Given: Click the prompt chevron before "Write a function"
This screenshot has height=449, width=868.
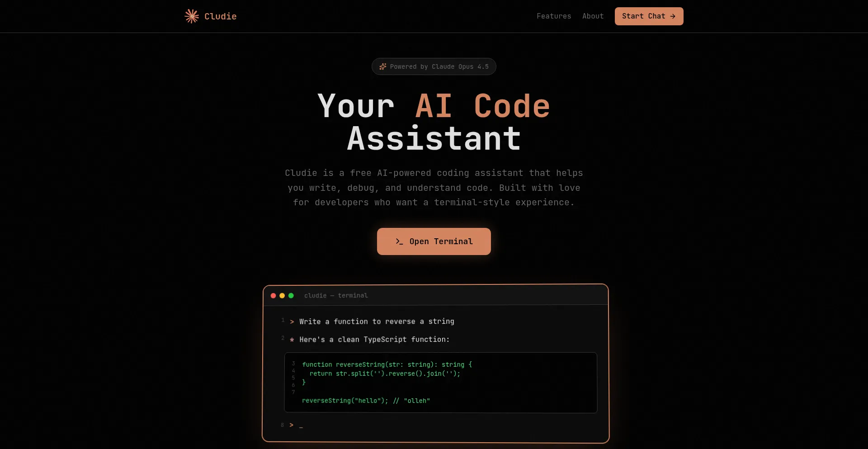Looking at the screenshot, I should pyautogui.click(x=292, y=321).
